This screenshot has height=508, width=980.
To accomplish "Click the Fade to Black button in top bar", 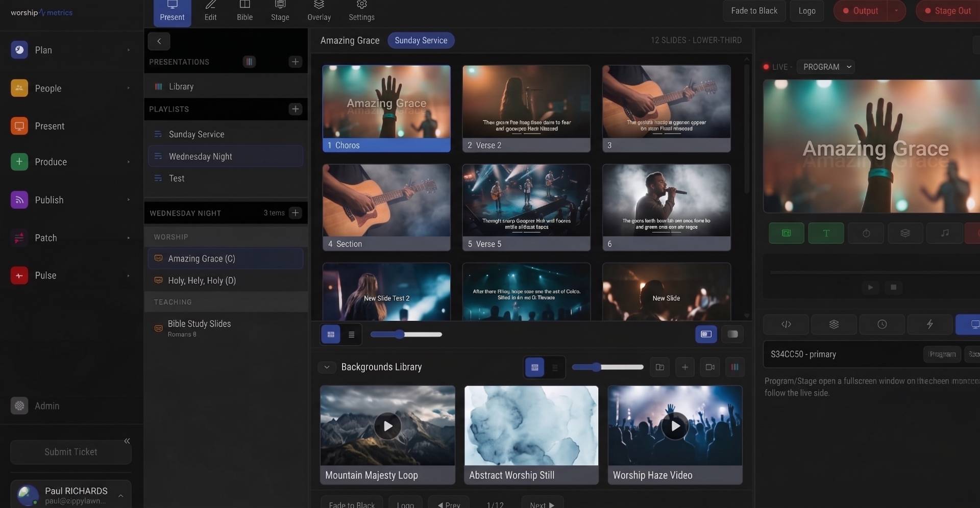I will (x=754, y=11).
